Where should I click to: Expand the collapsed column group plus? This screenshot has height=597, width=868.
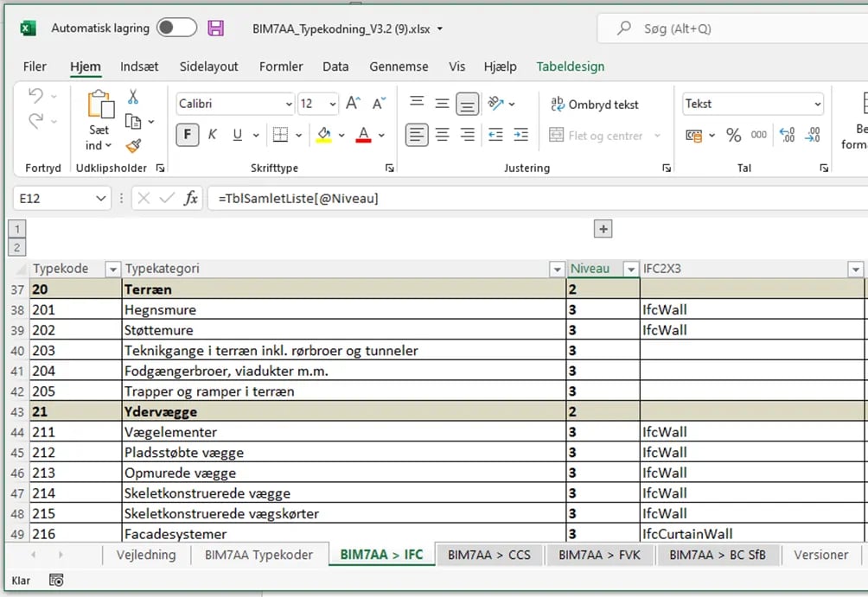pyautogui.click(x=603, y=229)
